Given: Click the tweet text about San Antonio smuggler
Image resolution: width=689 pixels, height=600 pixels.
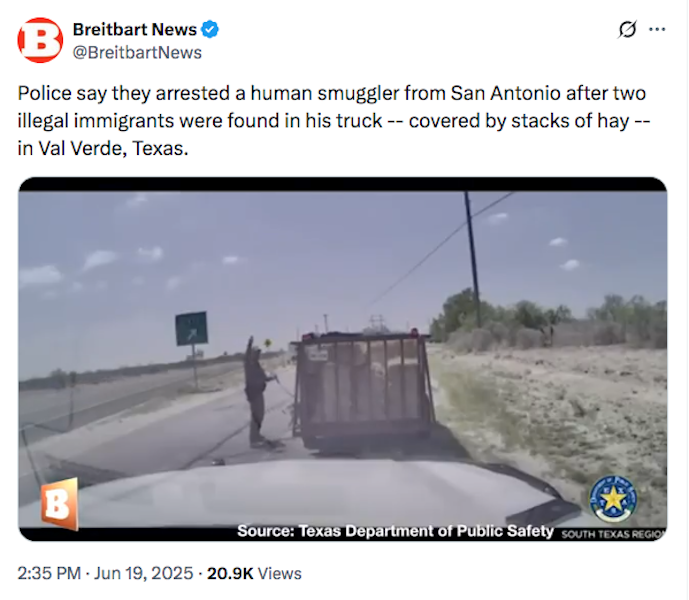Looking at the screenshot, I should [334, 121].
